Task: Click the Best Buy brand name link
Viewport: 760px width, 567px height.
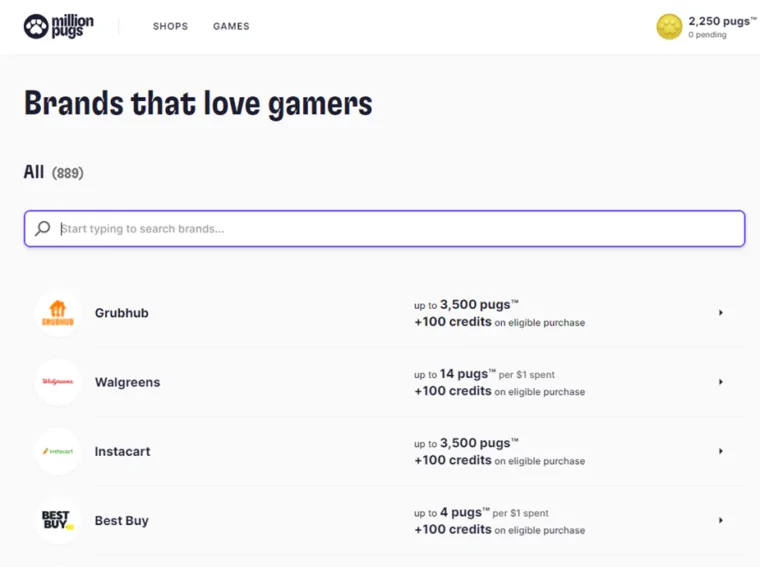Action: (x=121, y=520)
